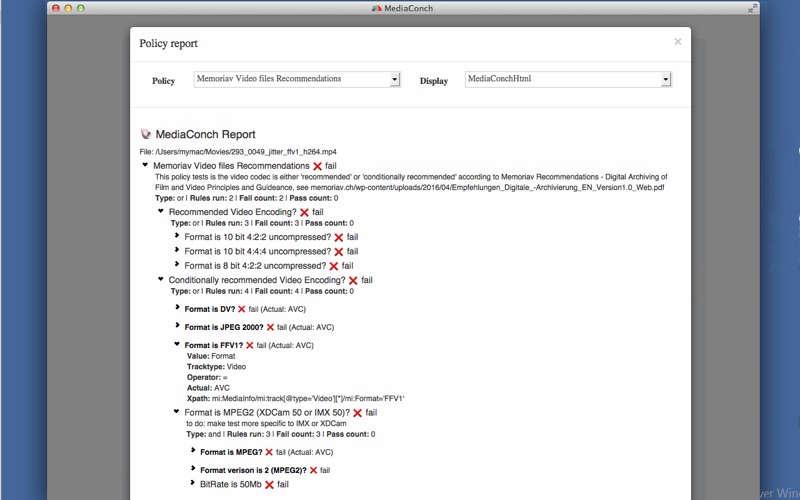Open the Policy dropdown
800x500 pixels.
point(297,79)
